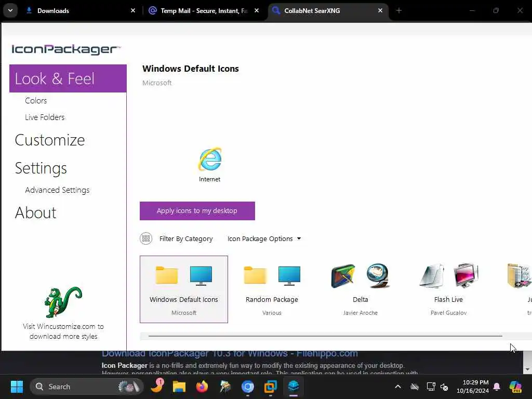
Task: Open Advanced Settings
Action: [x=57, y=190]
